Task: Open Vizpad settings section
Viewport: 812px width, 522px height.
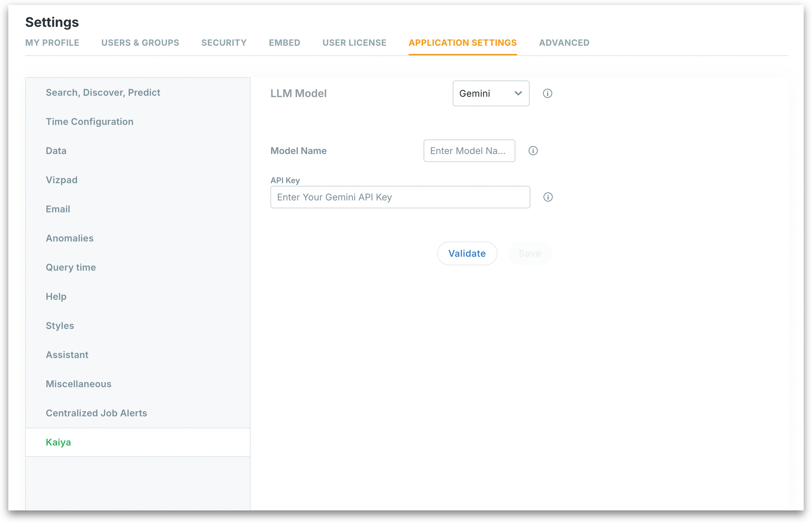Action: tap(62, 180)
